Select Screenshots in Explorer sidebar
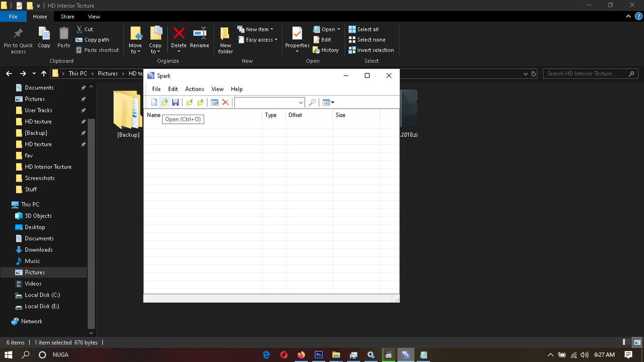The image size is (644, 362). click(40, 178)
